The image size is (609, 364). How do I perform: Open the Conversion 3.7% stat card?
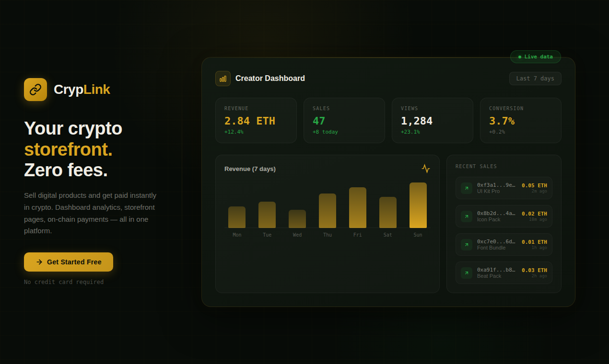(521, 121)
